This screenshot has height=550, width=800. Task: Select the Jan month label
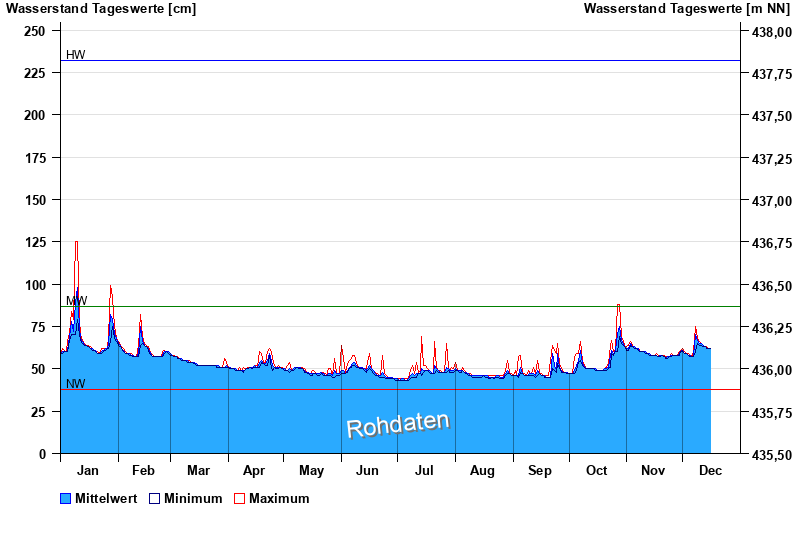point(88,470)
